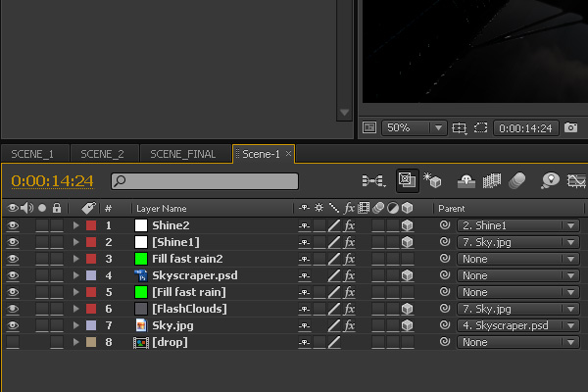Viewport: 588px width, 392px height.
Task: Expand the [FlashClouds] layer properties
Action: (x=75, y=309)
